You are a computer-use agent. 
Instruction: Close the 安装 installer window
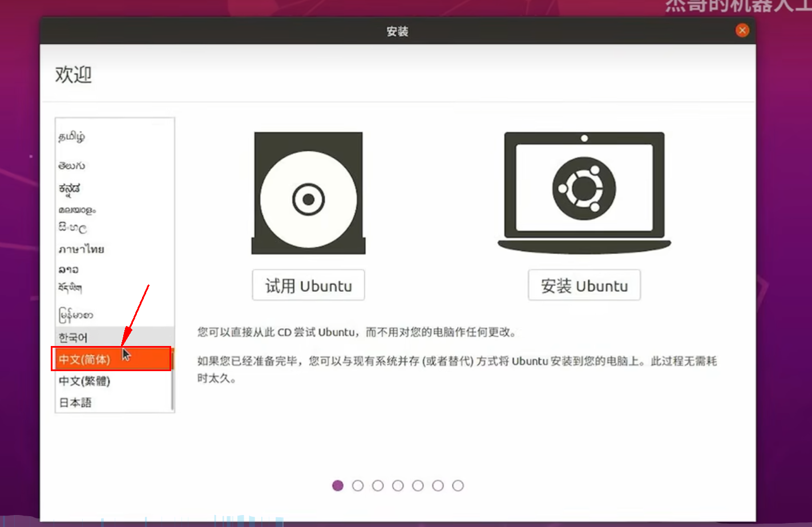[x=742, y=31]
